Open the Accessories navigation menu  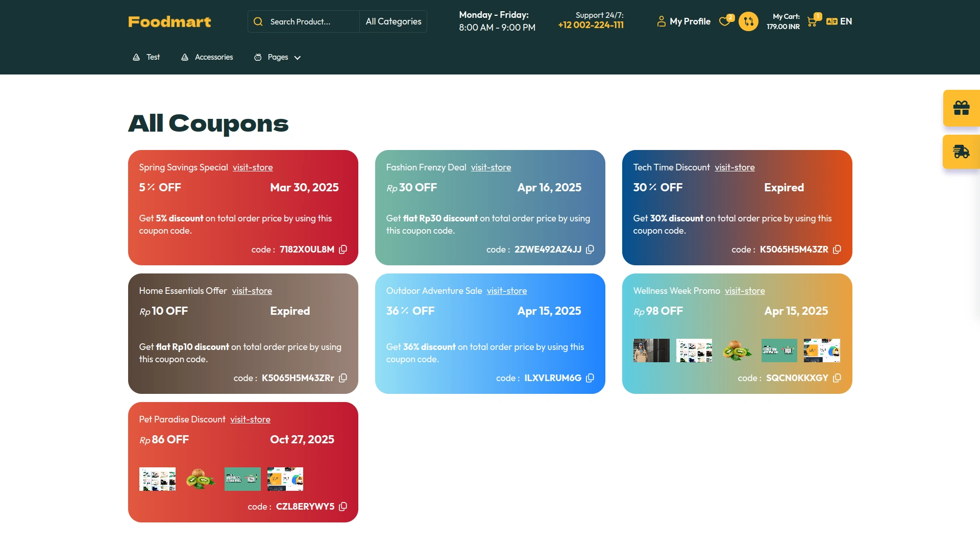(213, 57)
